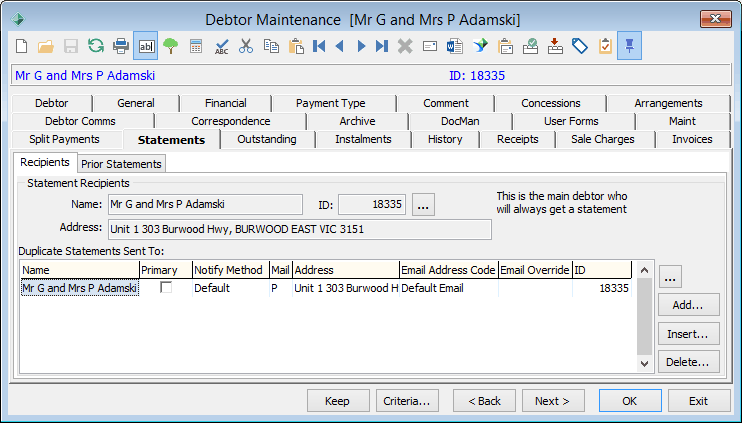This screenshot has width=742, height=423.
Task: Switch to the Debtor Comms tab
Action: coord(80,121)
